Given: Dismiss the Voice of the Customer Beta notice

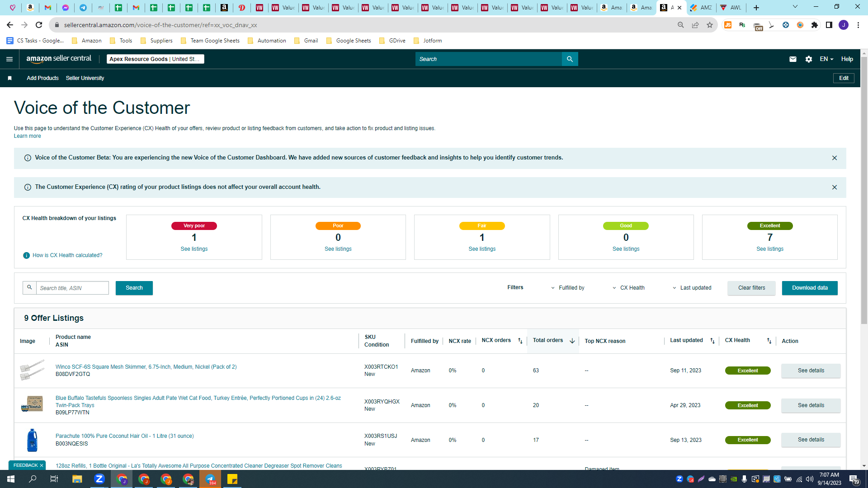Looking at the screenshot, I should (835, 158).
